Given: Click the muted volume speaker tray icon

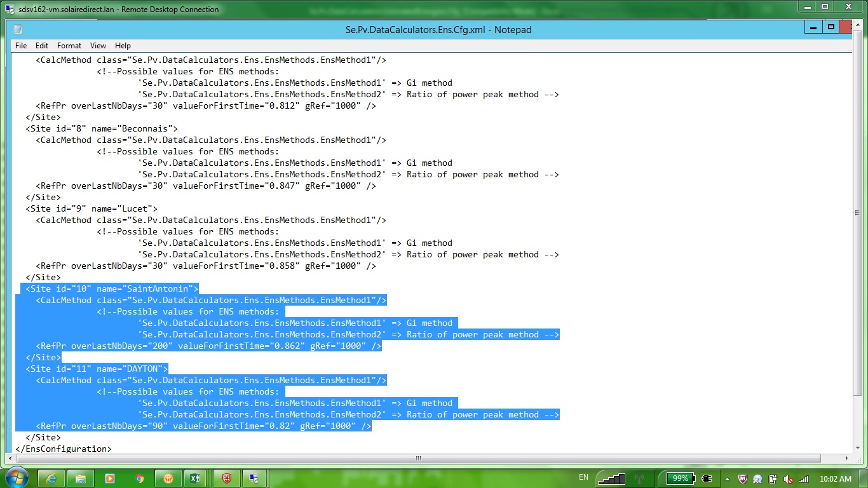Looking at the screenshot, I should (x=788, y=478).
